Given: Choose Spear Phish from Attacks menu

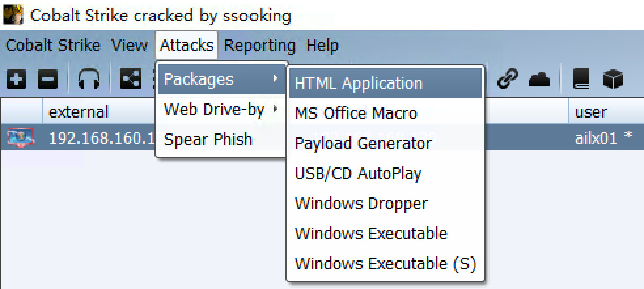Looking at the screenshot, I should (x=207, y=139).
